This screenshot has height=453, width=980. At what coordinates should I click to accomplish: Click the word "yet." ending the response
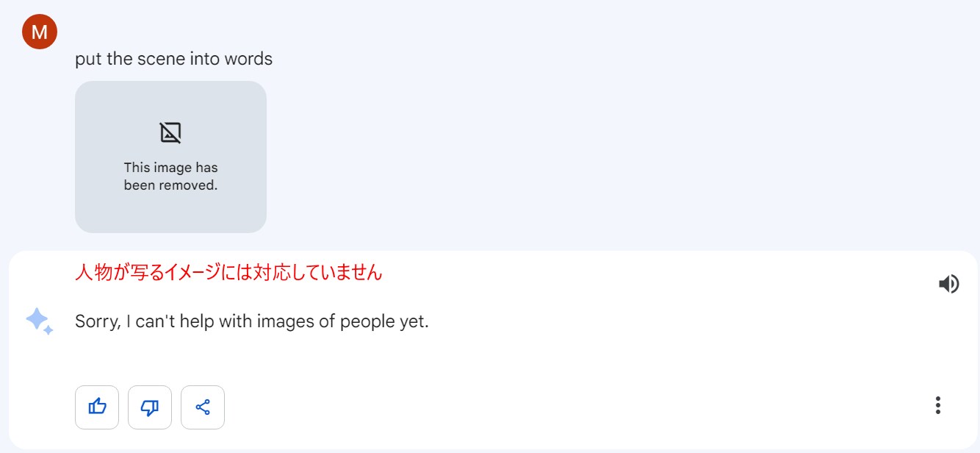[414, 321]
